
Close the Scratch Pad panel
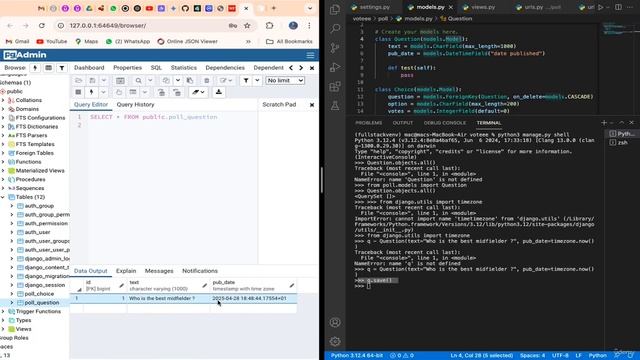click(312, 105)
